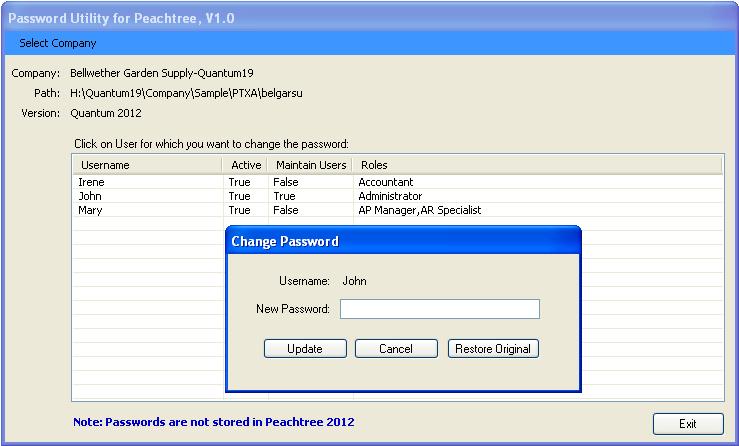The height and width of the screenshot is (446, 739).
Task: Click the Update button
Action: click(305, 348)
